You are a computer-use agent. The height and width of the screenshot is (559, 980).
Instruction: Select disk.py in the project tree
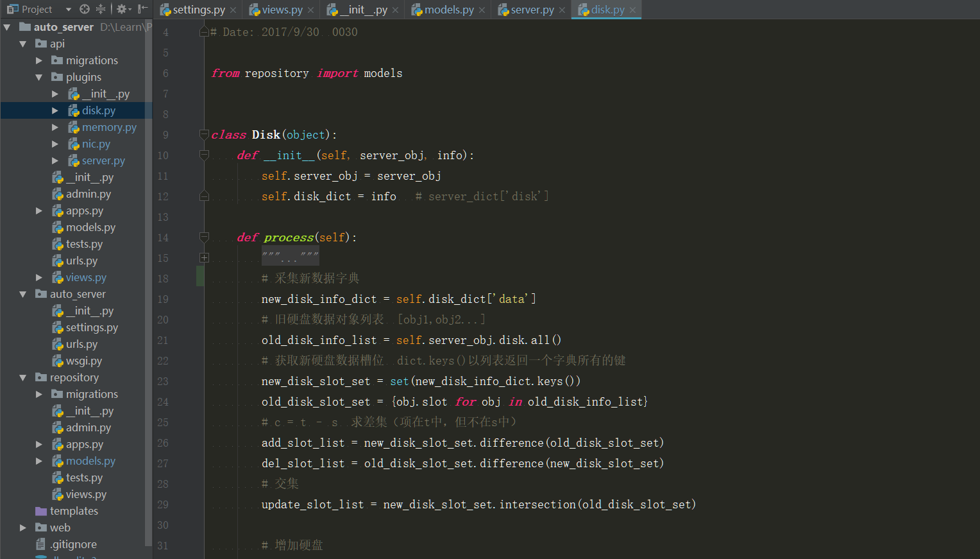[x=99, y=110]
